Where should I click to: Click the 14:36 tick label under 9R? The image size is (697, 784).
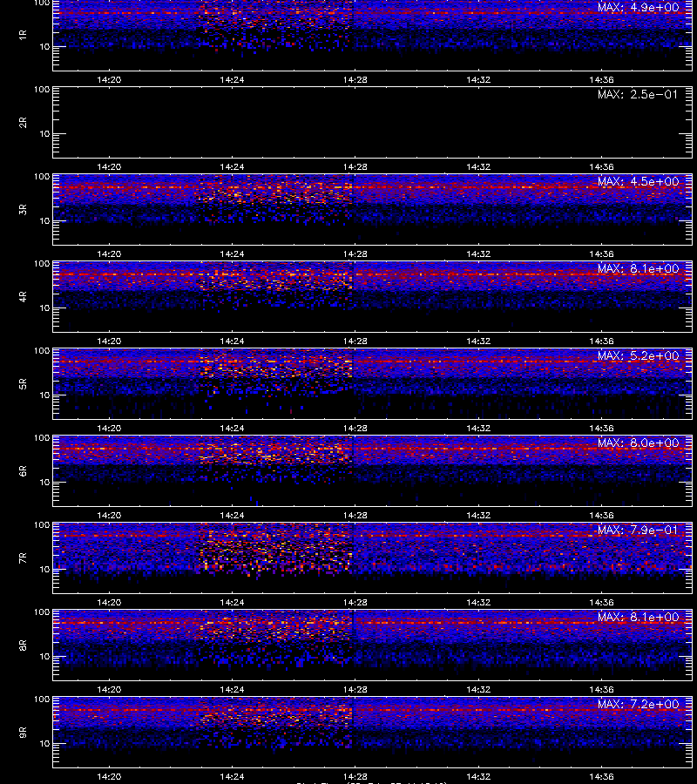601,776
